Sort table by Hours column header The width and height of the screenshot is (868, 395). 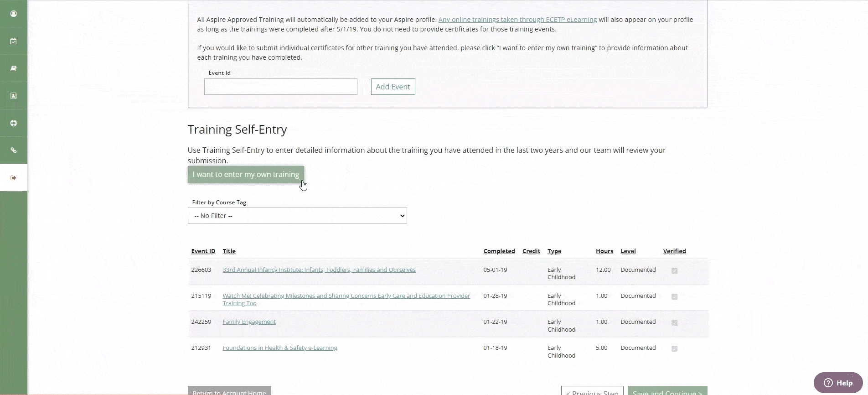click(x=604, y=251)
